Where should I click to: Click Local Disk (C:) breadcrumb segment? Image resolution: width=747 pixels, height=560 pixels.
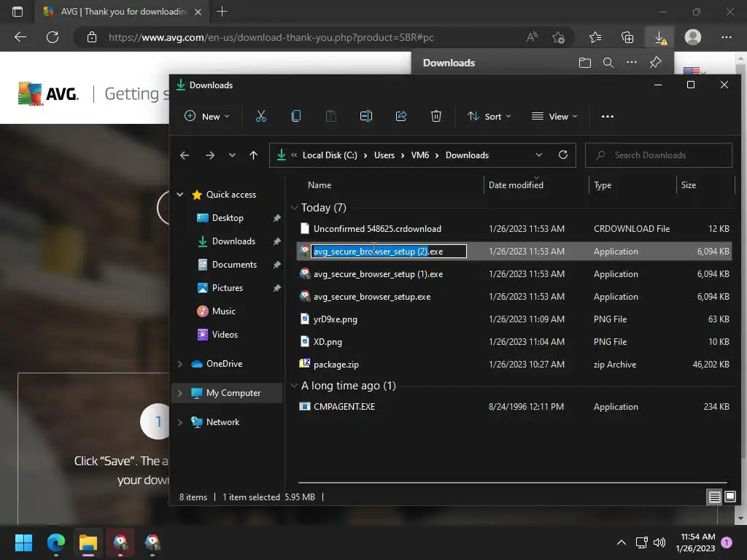coord(330,155)
